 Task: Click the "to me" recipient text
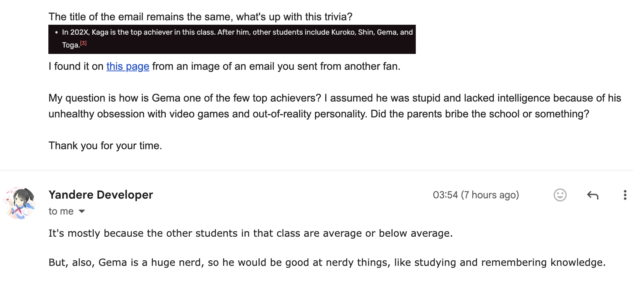pos(61,211)
